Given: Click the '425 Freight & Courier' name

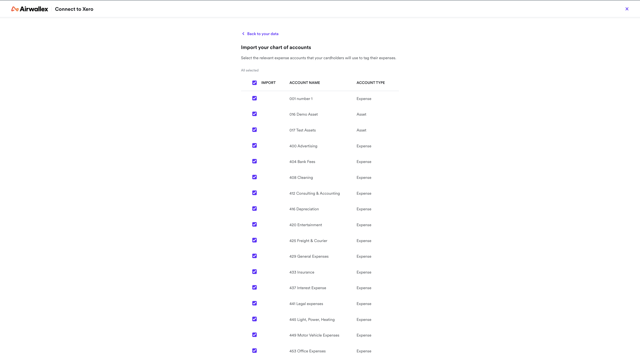Looking at the screenshot, I should point(308,241).
